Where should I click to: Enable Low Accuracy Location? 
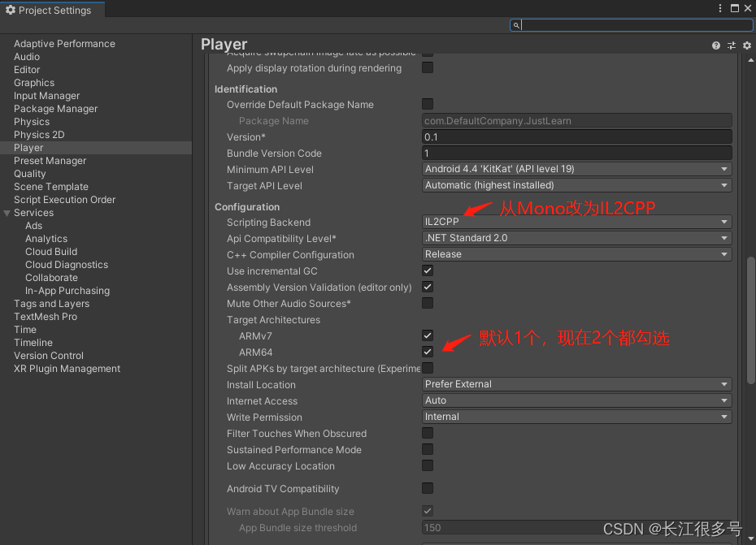click(428, 465)
